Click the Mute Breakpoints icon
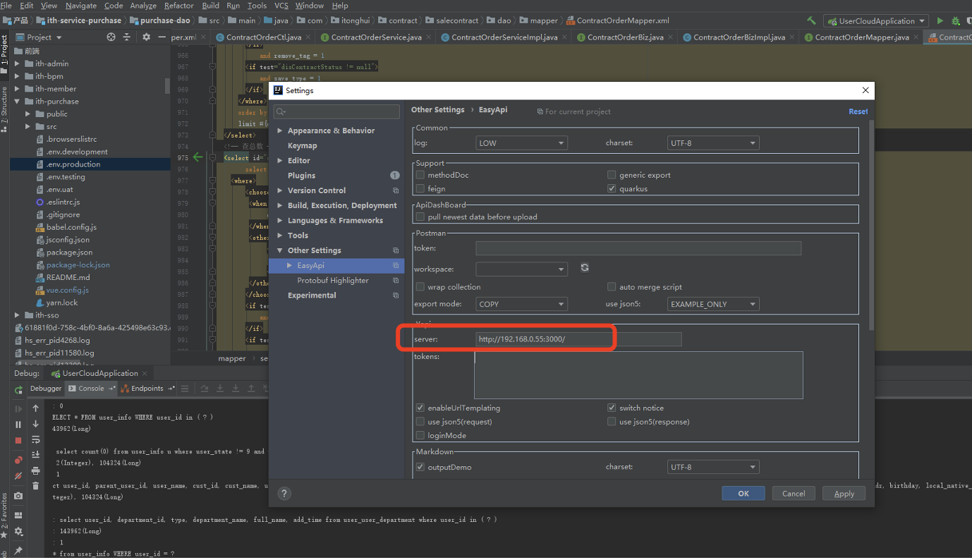The height and width of the screenshot is (560, 972). (x=18, y=476)
